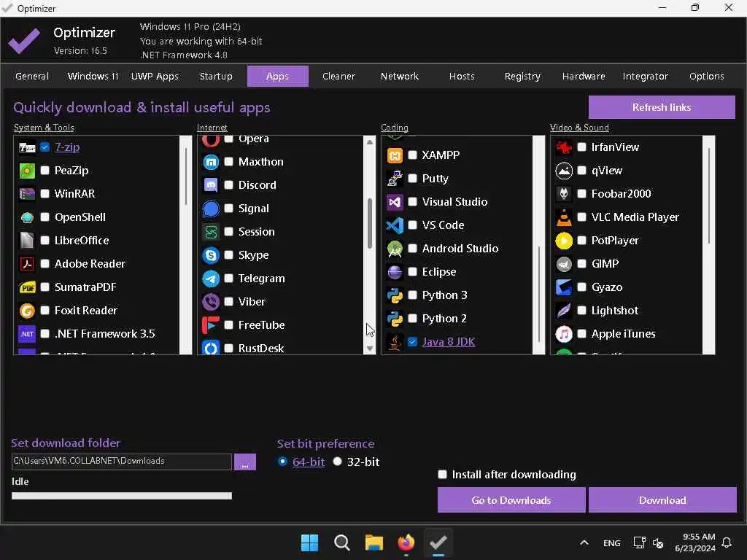The width and height of the screenshot is (747, 560).
Task: Click the OpenShell icon
Action: [x=27, y=217]
